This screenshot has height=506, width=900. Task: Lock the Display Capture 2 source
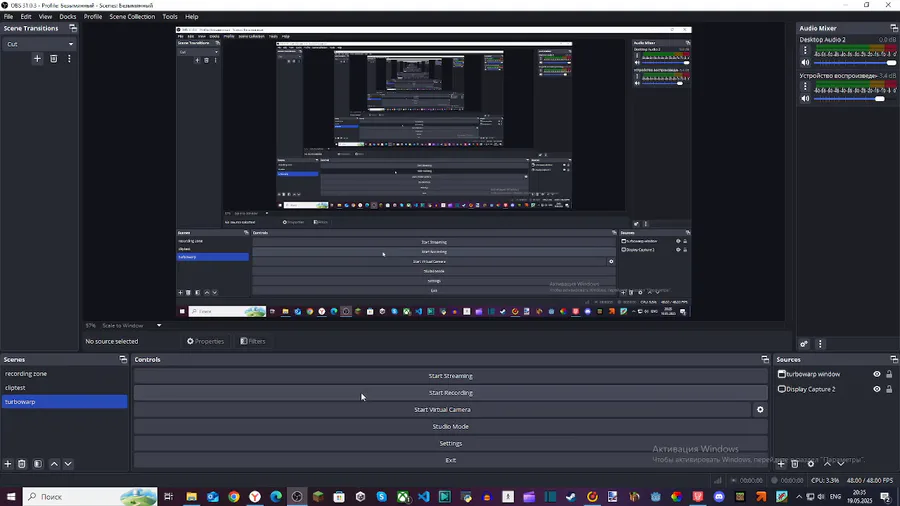point(889,389)
